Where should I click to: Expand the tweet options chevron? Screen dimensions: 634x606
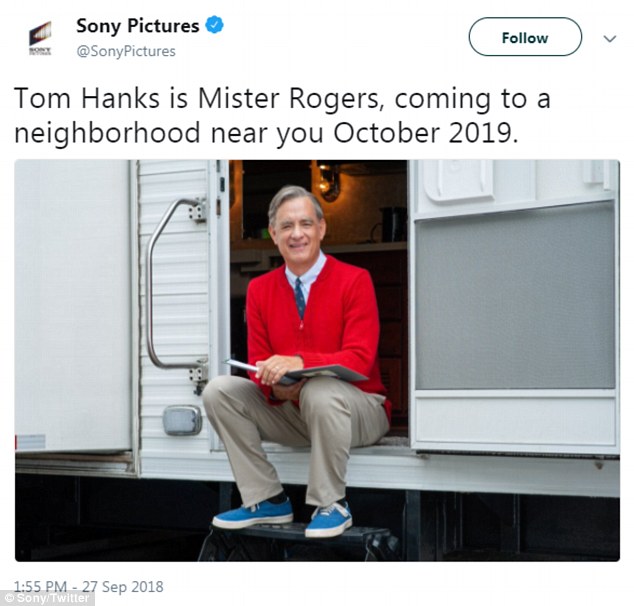click(609, 39)
